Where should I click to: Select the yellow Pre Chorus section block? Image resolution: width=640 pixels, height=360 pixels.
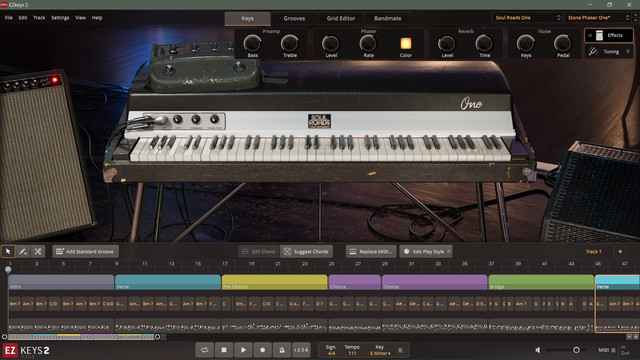click(275, 282)
